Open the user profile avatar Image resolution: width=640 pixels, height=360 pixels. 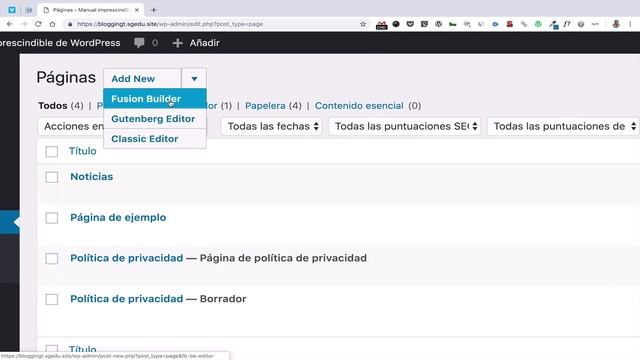tap(616, 24)
